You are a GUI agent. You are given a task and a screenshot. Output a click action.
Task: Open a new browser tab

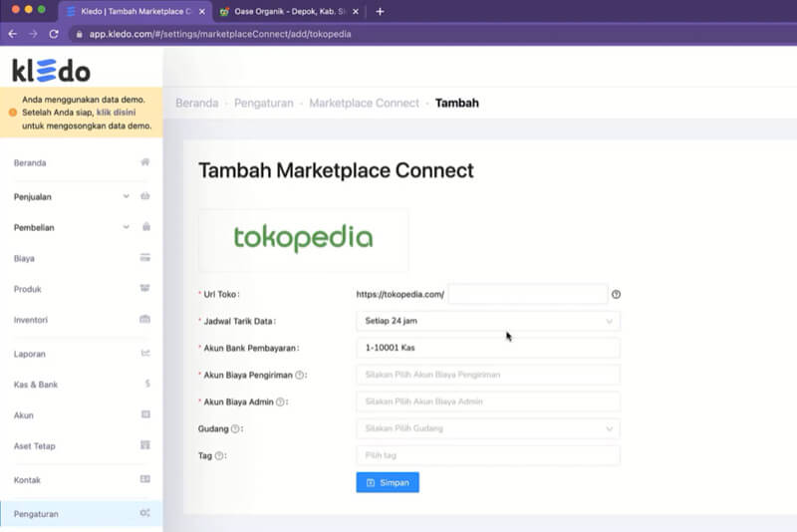(x=380, y=11)
